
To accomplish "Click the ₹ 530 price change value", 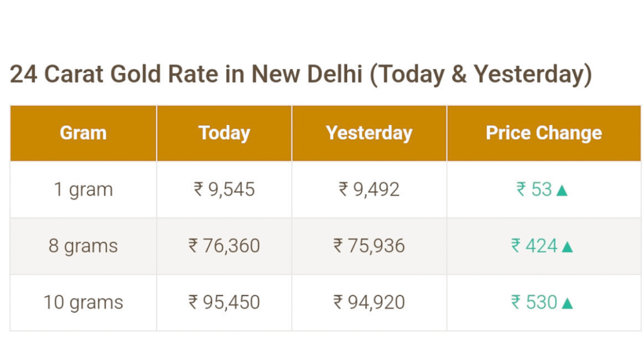I will (534, 302).
